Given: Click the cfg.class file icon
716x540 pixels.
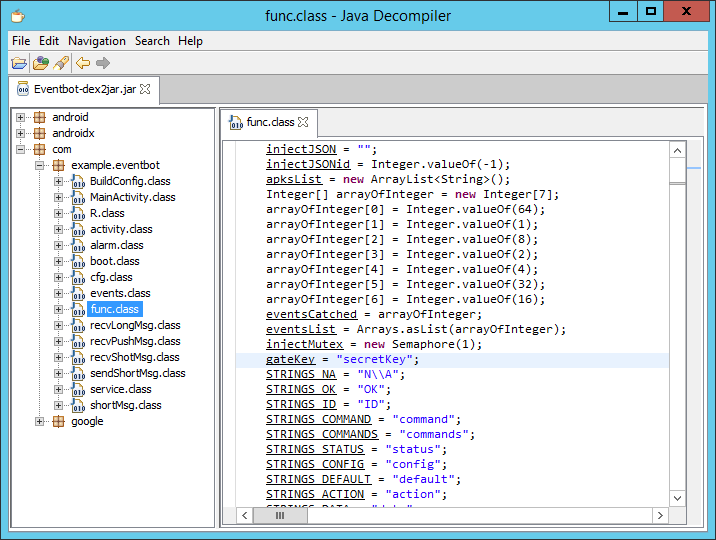Looking at the screenshot, I should click(x=78, y=278).
